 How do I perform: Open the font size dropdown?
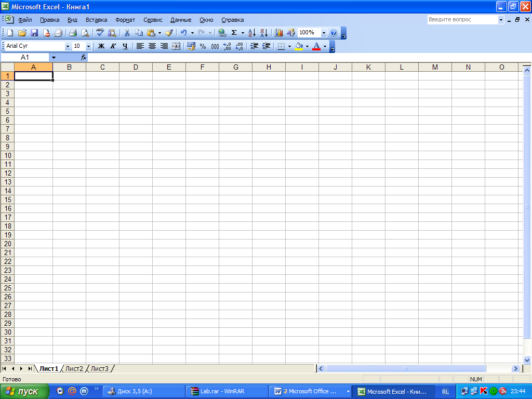click(x=88, y=46)
